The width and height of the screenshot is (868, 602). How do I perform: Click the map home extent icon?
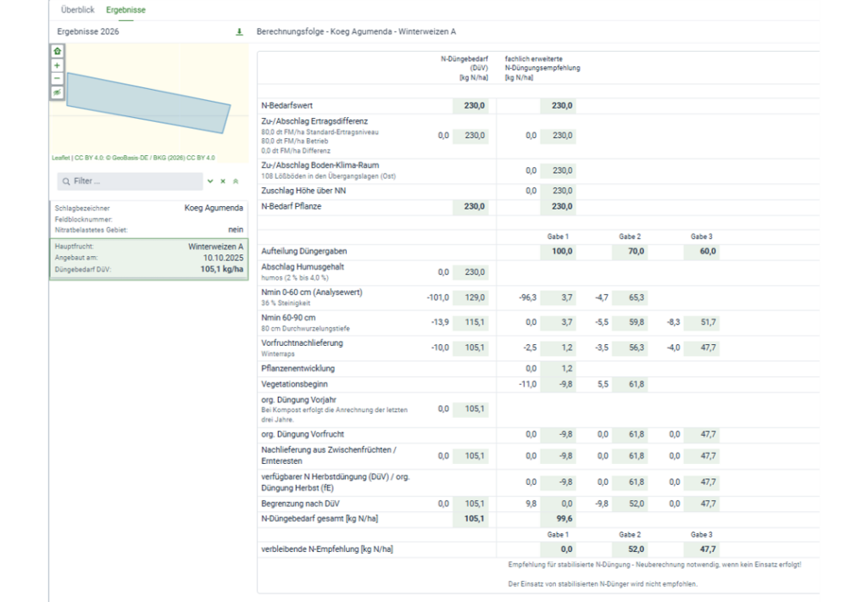click(57, 52)
